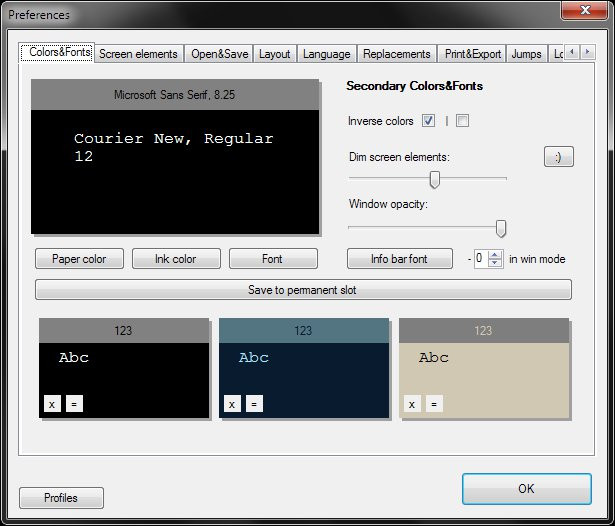Open the Open&Save tab
This screenshot has width=615, height=526.
coord(219,54)
